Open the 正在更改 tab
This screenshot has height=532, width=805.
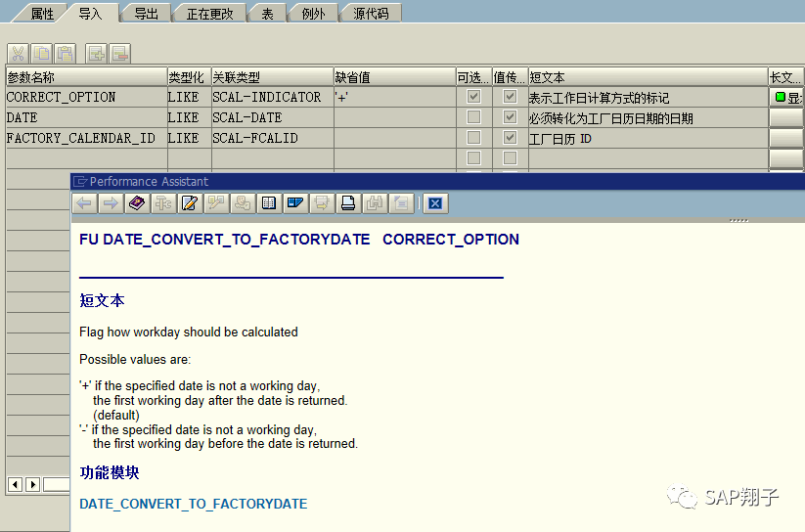pyautogui.click(x=210, y=14)
